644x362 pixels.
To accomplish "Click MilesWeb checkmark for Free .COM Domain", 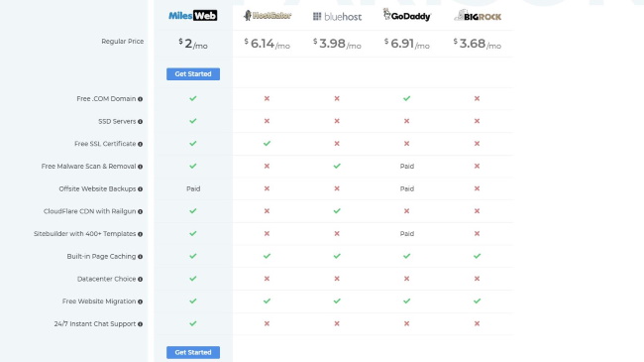I will coord(193,98).
